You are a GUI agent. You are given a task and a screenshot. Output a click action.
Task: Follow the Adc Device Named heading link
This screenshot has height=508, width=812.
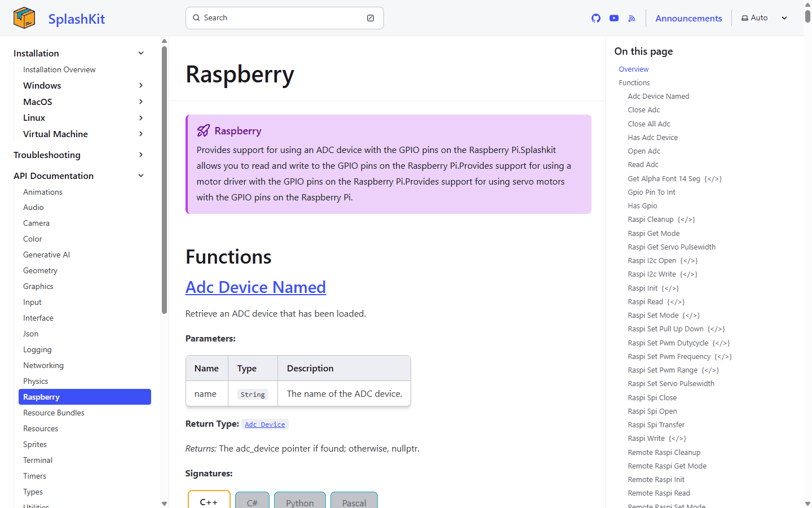pyautogui.click(x=255, y=287)
